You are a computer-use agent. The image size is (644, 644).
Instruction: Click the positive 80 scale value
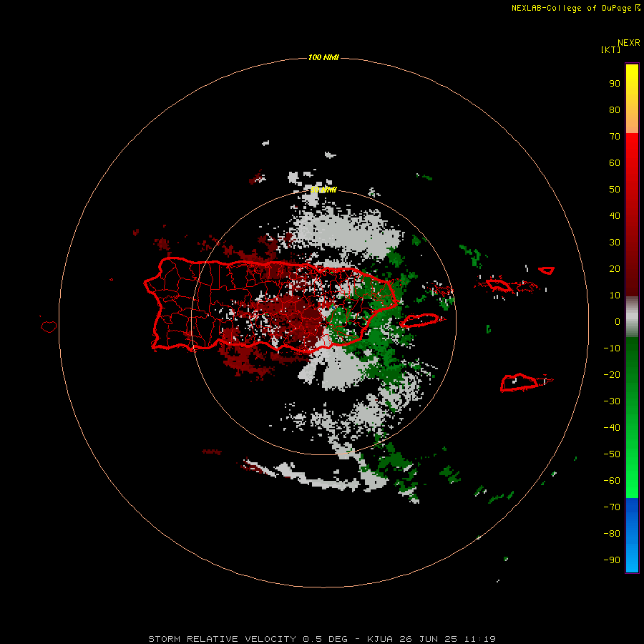point(615,110)
